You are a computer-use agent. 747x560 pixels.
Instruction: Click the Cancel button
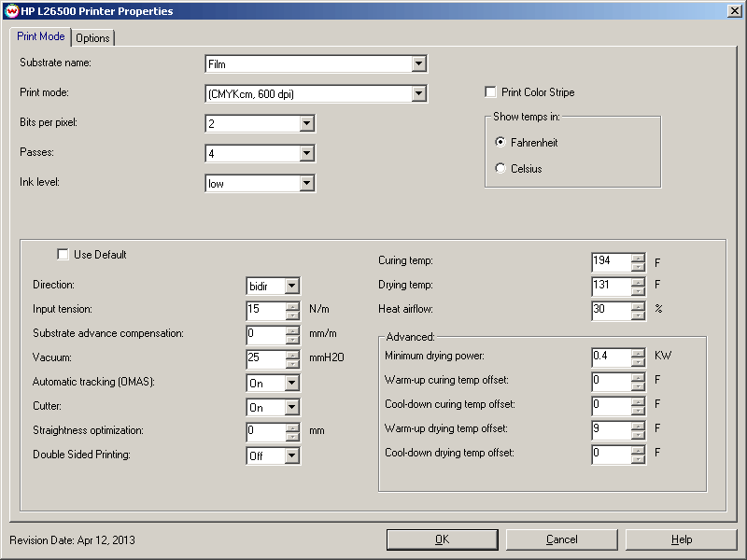coord(562,539)
